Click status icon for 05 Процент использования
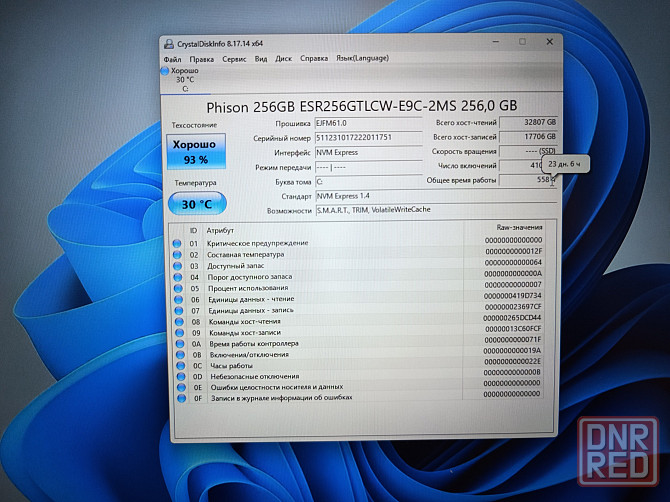This screenshot has height=502, width=670. [x=179, y=288]
